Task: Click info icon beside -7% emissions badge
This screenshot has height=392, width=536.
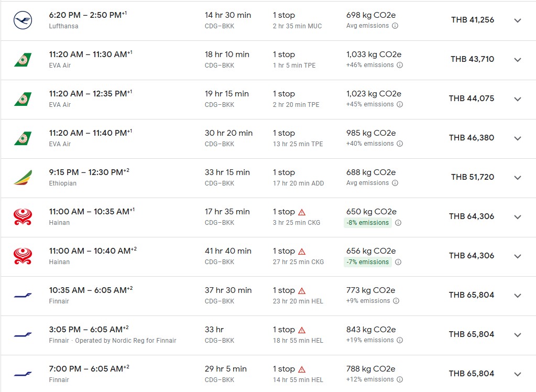Action: (398, 262)
